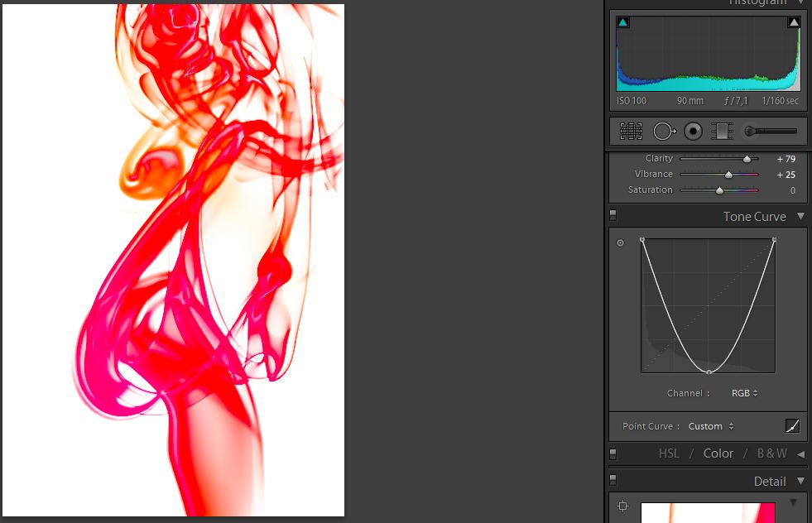Screen dimensions: 812x523
Task: Click the Tone Curve panel title
Action: point(755,217)
